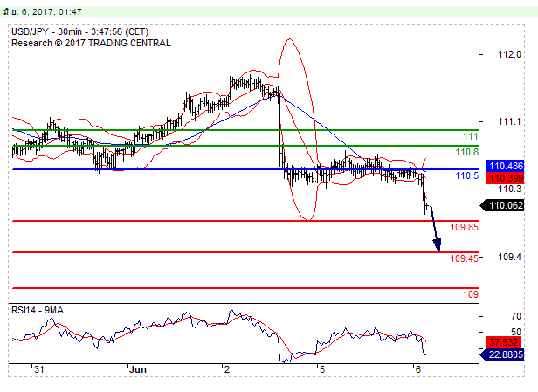Click the black 110.062 current price marker

click(503, 205)
